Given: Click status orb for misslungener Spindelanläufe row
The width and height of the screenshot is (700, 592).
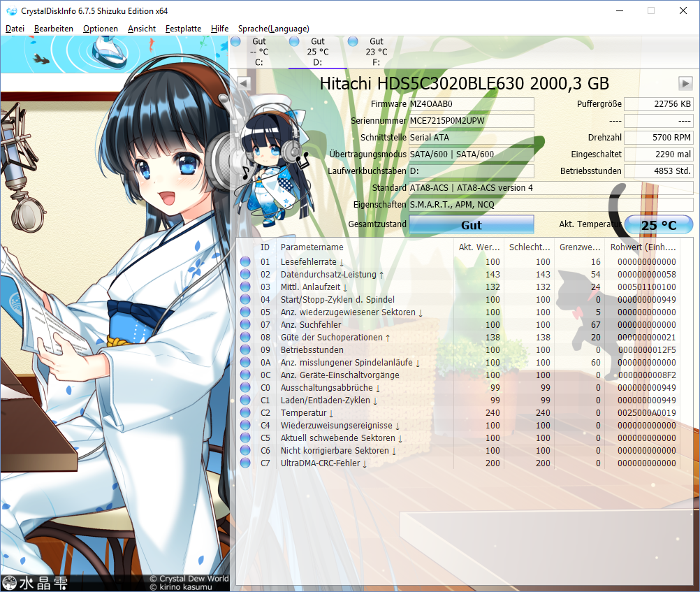Looking at the screenshot, I should pos(245,362).
